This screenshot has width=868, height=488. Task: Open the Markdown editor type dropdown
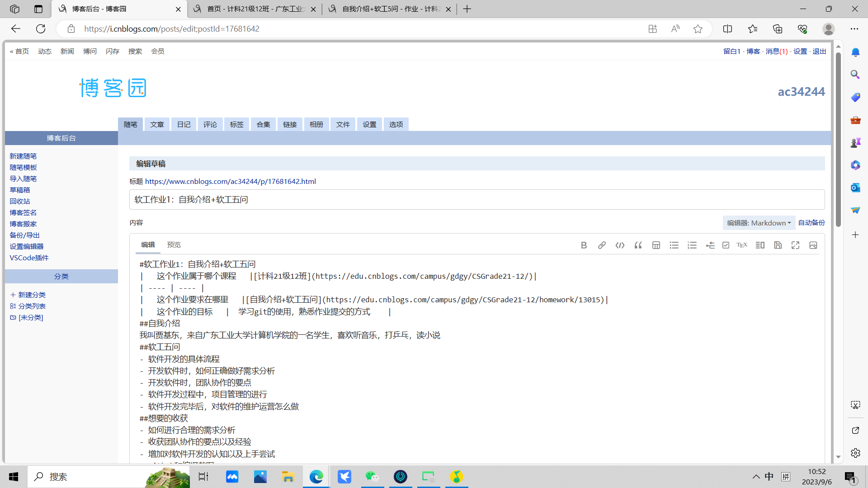(759, 223)
